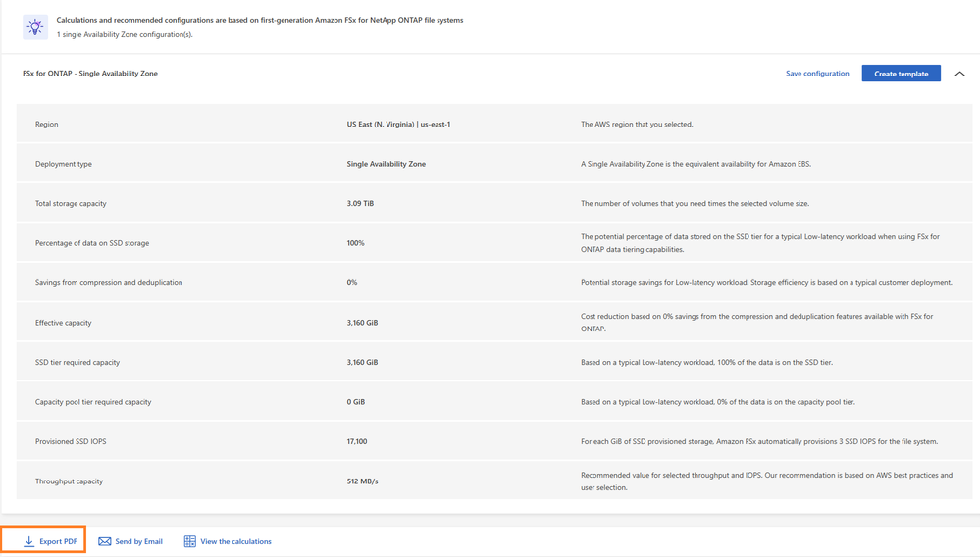This screenshot has height=557, width=980.
Task: Select the 0 GiB capacity pool value
Action: 356,402
